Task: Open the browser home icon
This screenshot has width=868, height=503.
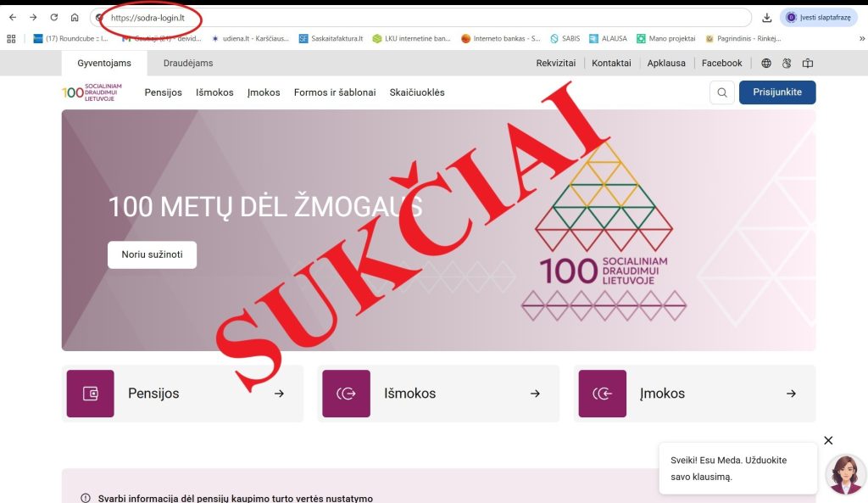Action: (x=75, y=17)
